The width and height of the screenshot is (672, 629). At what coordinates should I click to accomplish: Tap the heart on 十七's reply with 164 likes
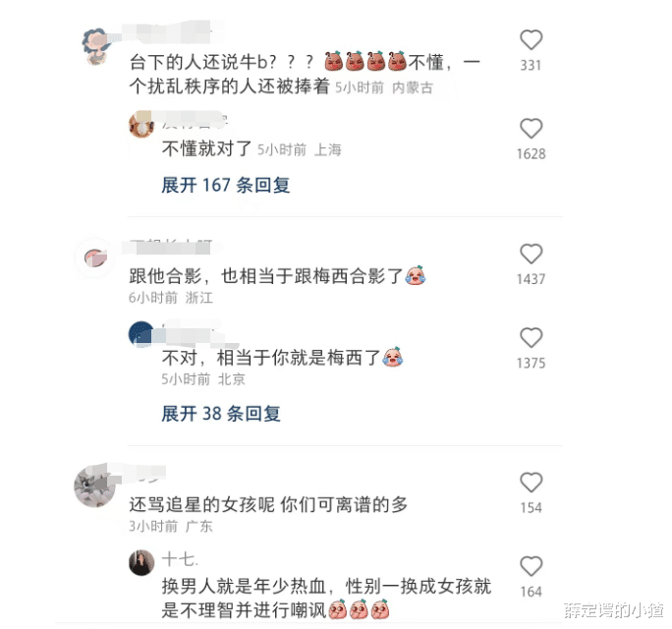[531, 566]
